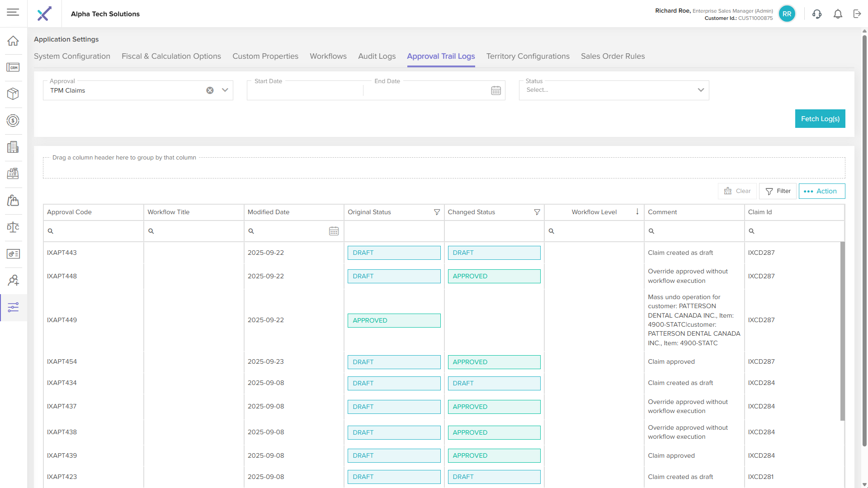Toggle the Original Status column filter

tap(437, 212)
